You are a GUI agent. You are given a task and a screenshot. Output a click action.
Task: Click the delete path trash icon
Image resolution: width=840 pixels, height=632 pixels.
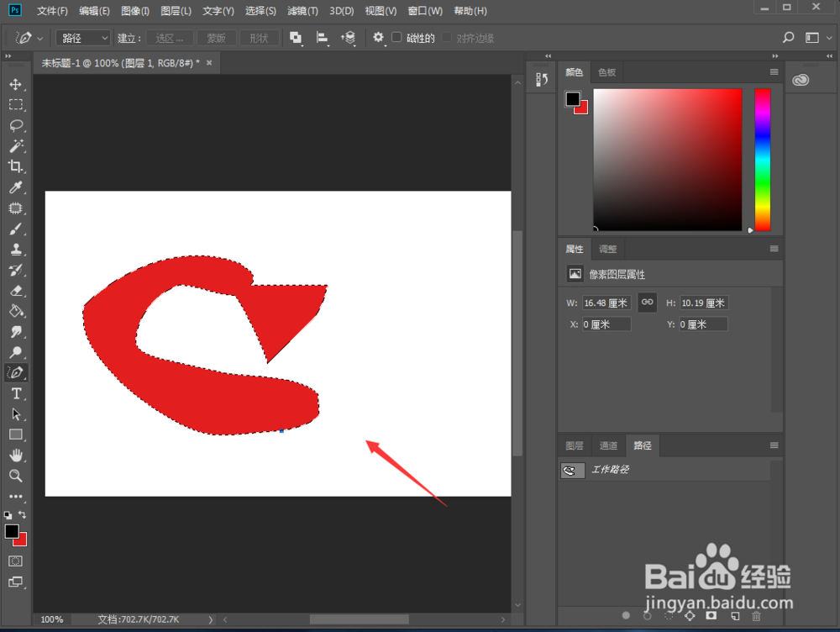coord(757,616)
